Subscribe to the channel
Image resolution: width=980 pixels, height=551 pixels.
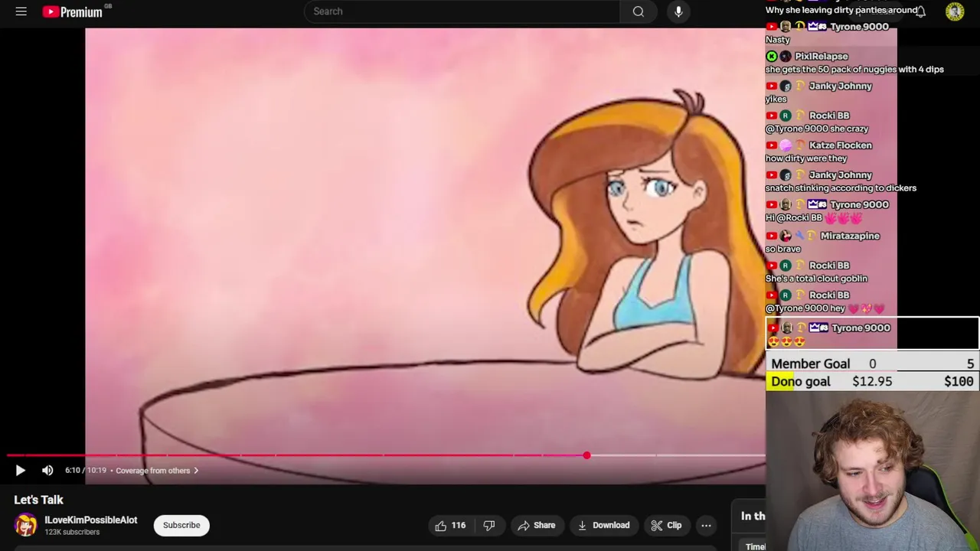[x=181, y=525]
